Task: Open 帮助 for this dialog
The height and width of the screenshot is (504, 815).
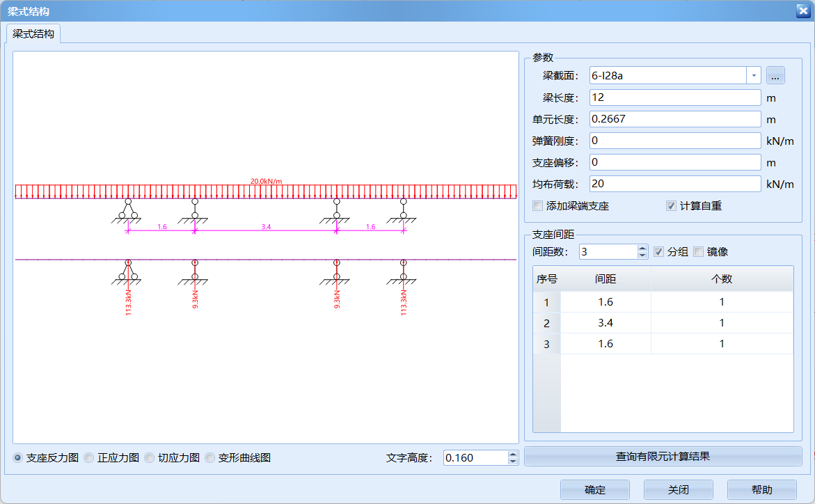Action: [761, 490]
